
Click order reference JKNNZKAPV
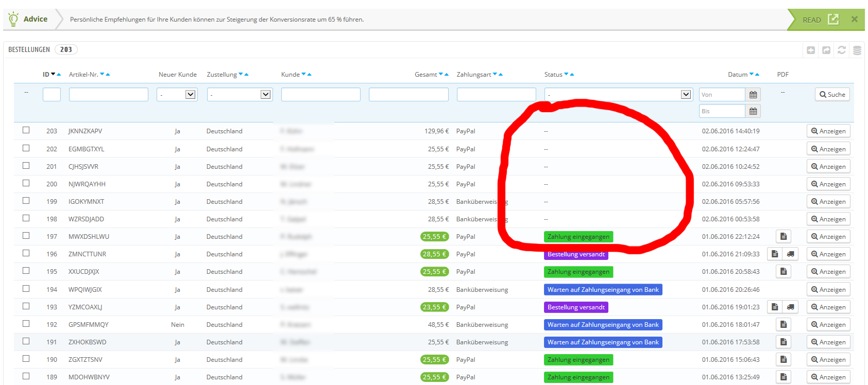86,131
